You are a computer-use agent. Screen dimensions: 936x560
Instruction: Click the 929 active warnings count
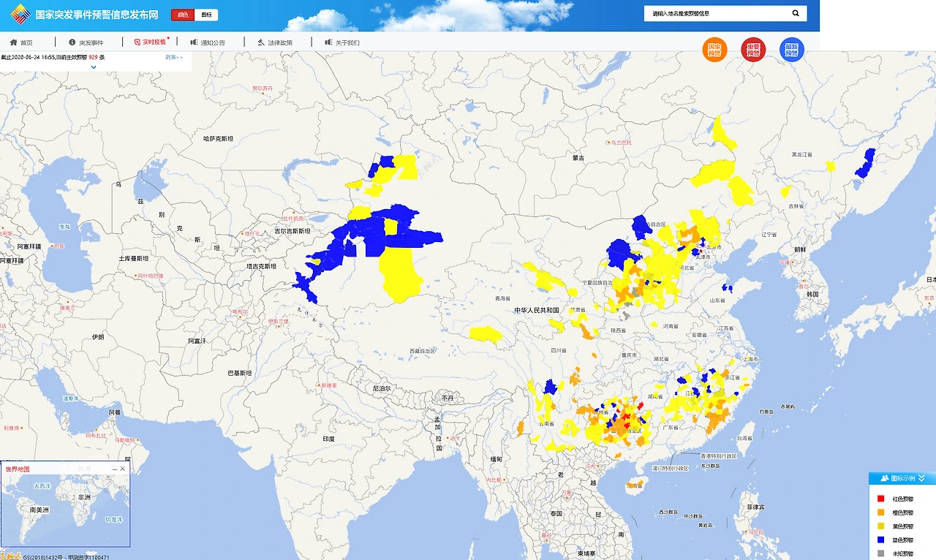click(x=93, y=57)
